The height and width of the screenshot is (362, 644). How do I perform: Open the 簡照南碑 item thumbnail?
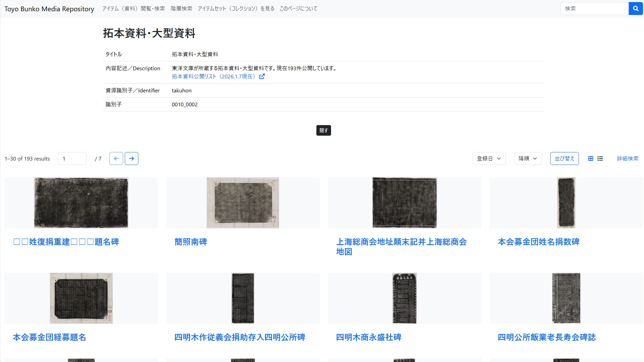coord(242,202)
